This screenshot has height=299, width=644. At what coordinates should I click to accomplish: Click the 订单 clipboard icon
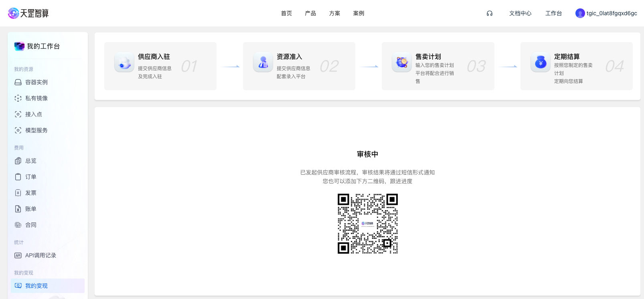18,177
